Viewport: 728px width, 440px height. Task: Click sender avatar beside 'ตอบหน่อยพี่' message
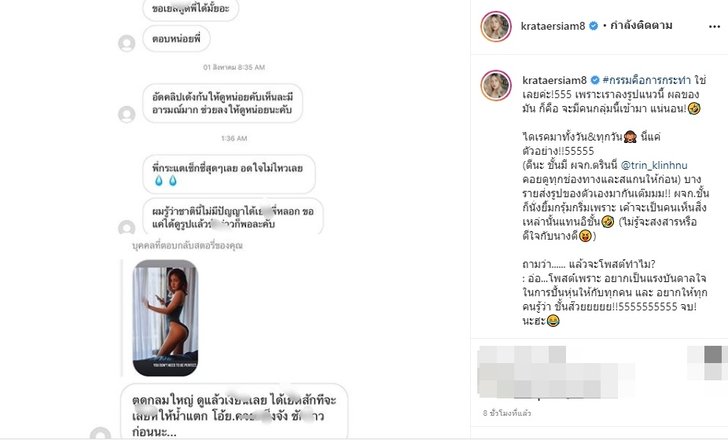click(x=126, y=43)
